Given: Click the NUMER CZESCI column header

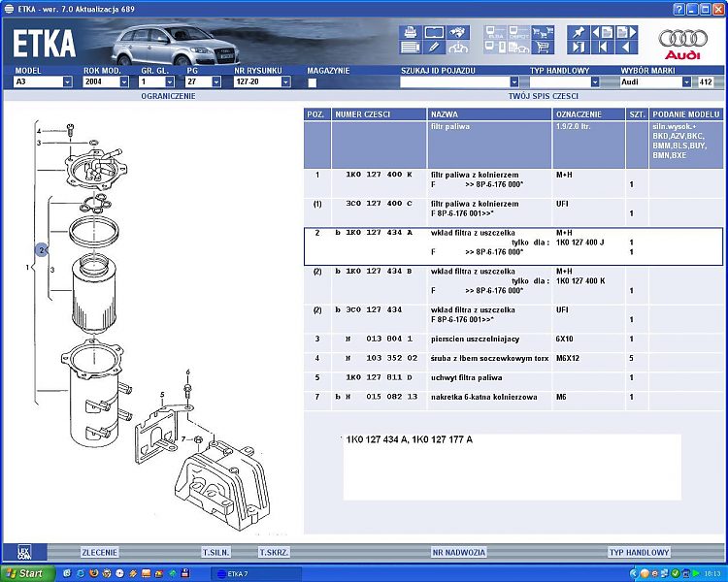Looking at the screenshot, I should 379,114.
